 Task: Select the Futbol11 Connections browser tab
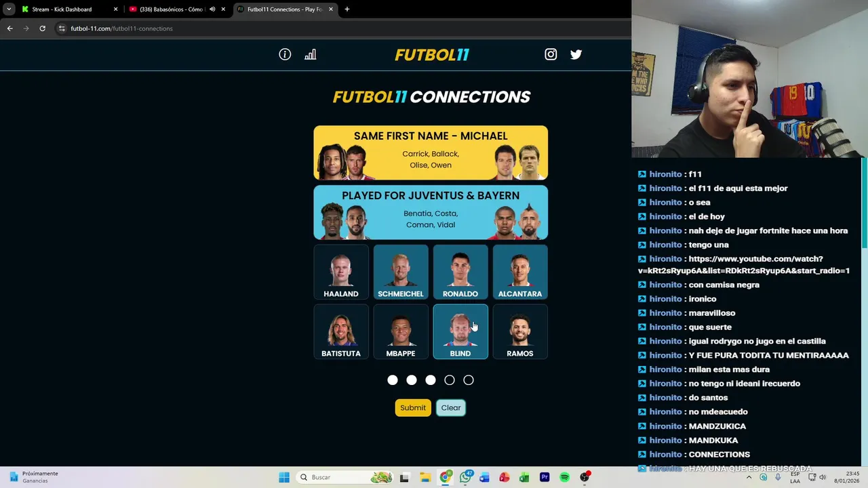tap(285, 9)
